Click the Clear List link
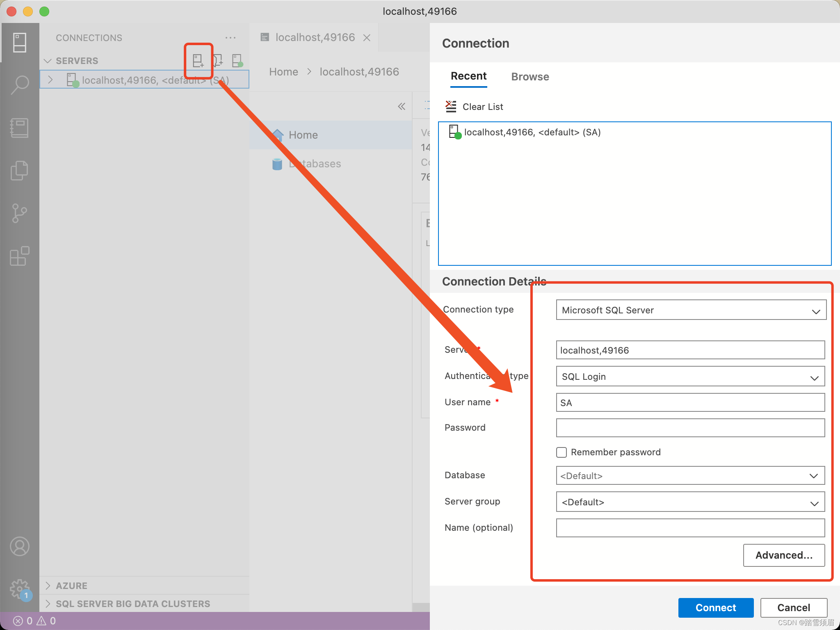 (x=483, y=107)
